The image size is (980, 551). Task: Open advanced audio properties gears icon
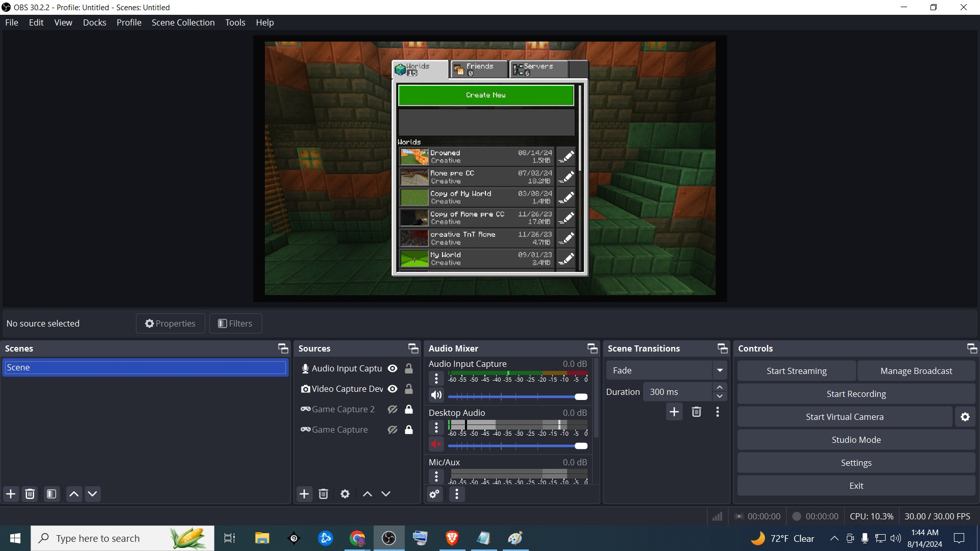(x=434, y=494)
